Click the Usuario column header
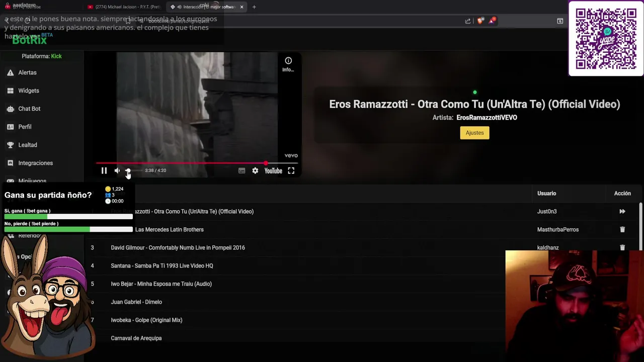644x362 pixels. pyautogui.click(x=546, y=194)
